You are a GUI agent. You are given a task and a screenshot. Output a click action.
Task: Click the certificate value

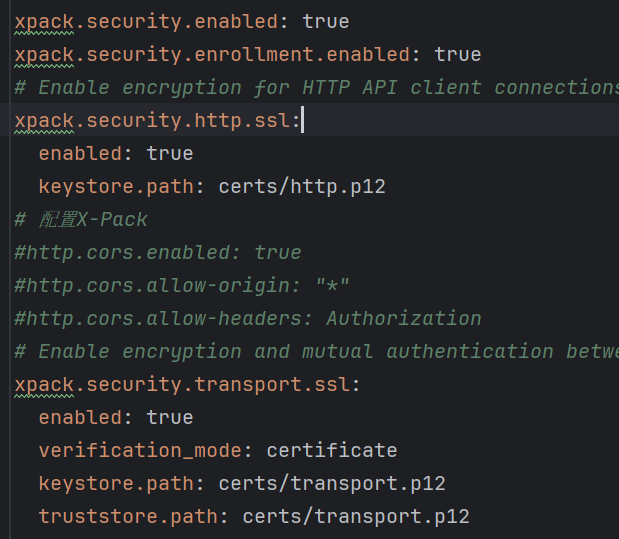click(x=332, y=451)
